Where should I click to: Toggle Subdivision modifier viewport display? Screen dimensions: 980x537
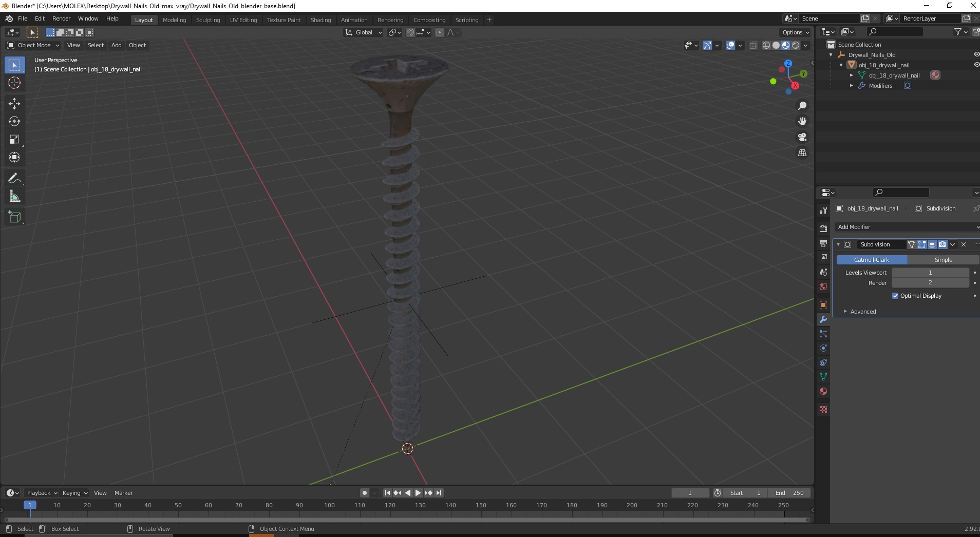[932, 244]
